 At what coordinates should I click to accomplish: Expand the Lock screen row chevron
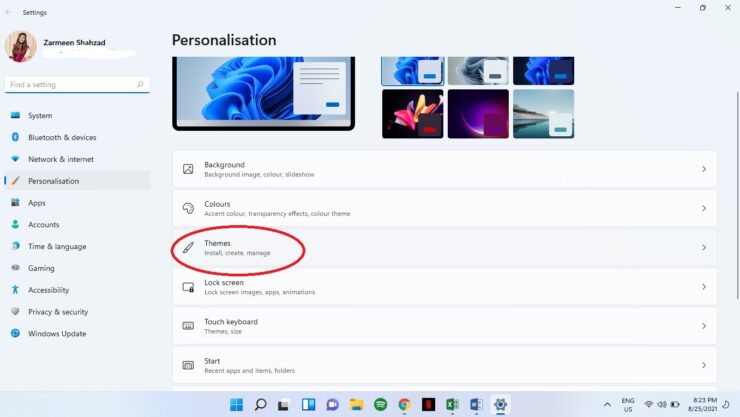703,287
